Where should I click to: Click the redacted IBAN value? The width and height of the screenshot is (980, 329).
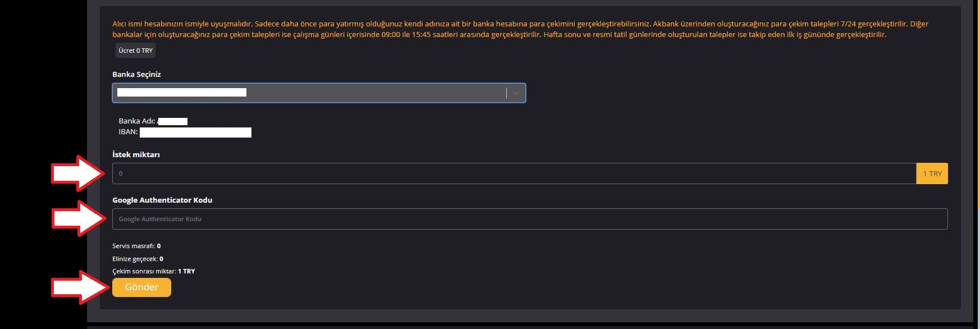195,132
